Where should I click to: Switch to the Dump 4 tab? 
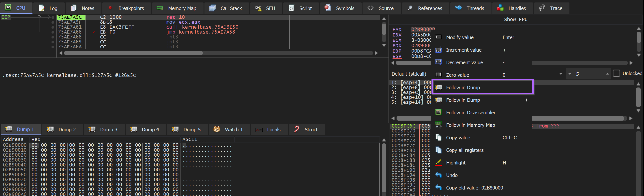tap(146, 129)
